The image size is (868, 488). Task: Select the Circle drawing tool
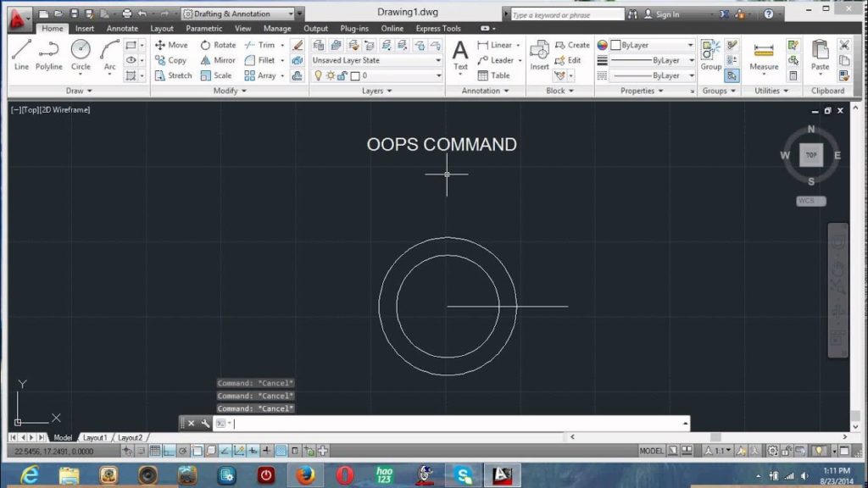[x=81, y=54]
